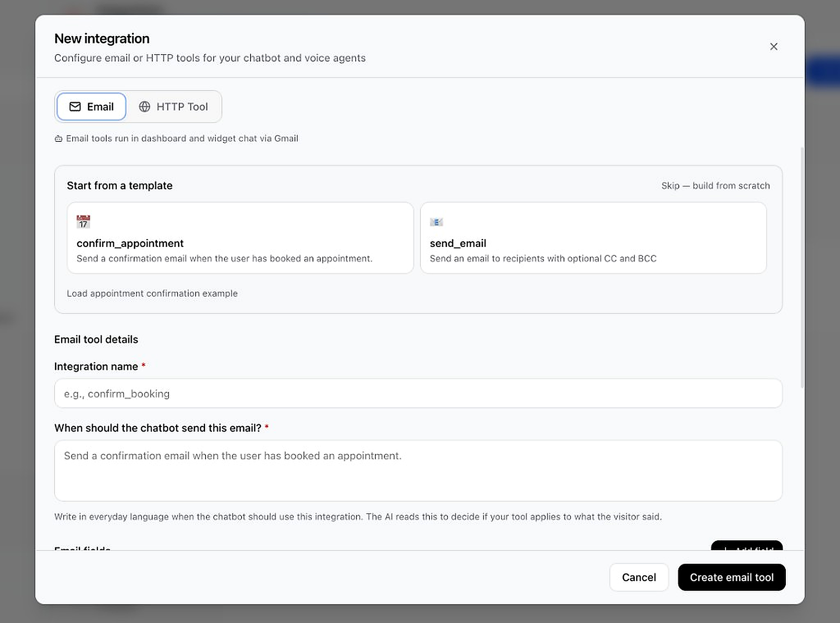Click the envelope icon in Email tab

75,107
